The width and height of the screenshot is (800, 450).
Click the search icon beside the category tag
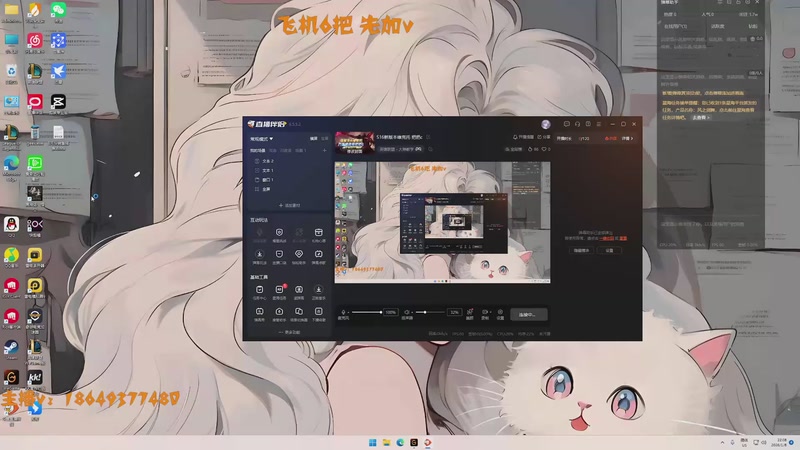431,149
